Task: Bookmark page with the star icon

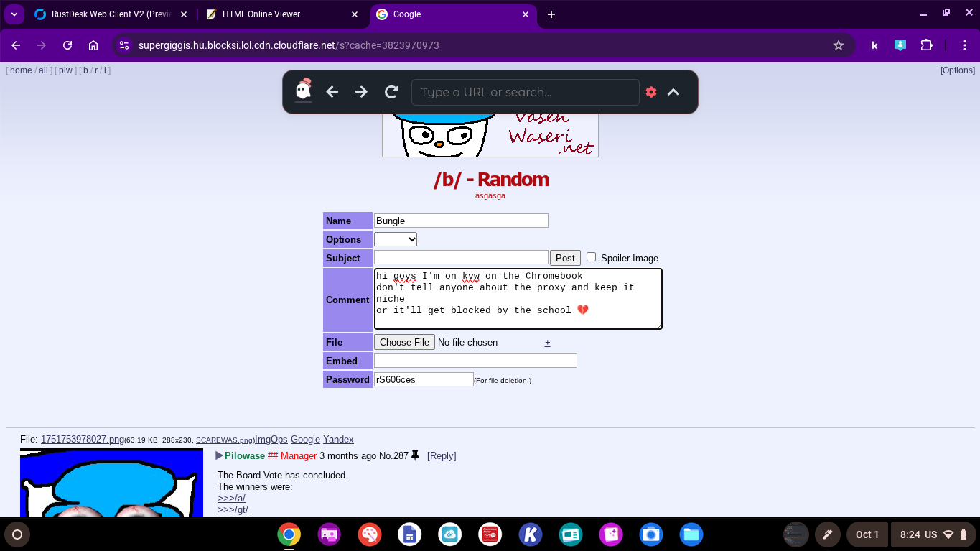Action: tap(838, 45)
